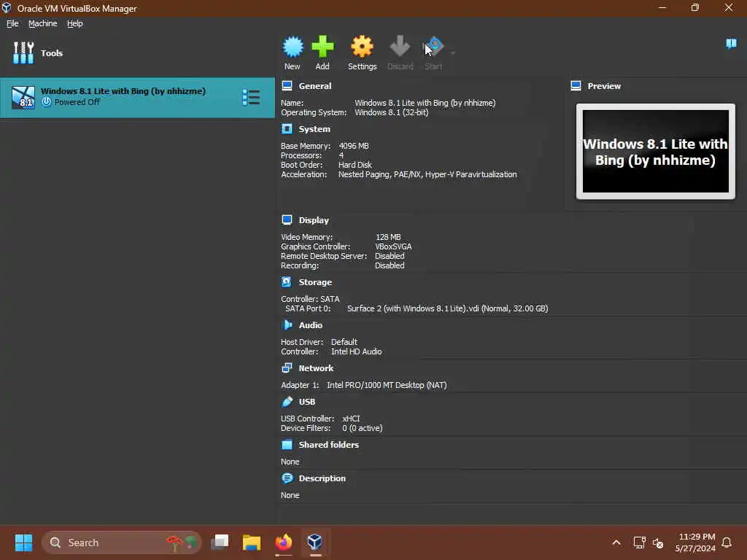The height and width of the screenshot is (560, 747).
Task: Open clock showing 11:29 PM
Action: click(x=694, y=542)
